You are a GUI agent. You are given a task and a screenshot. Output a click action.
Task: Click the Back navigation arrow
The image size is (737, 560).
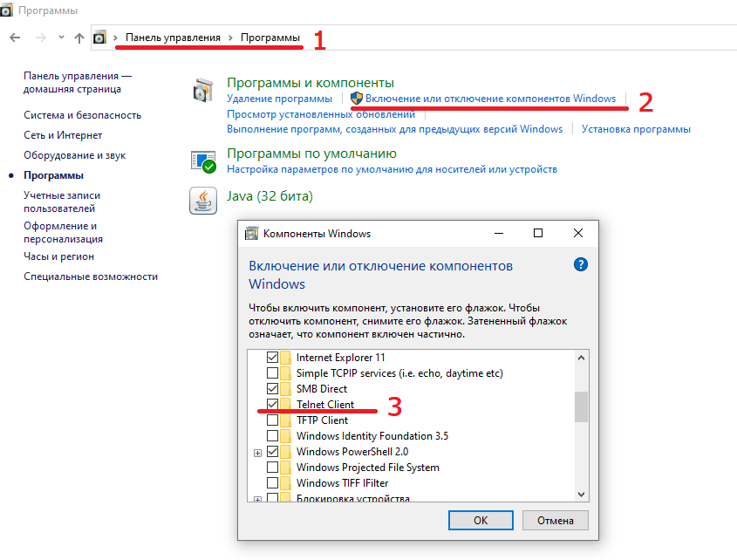click(x=16, y=38)
